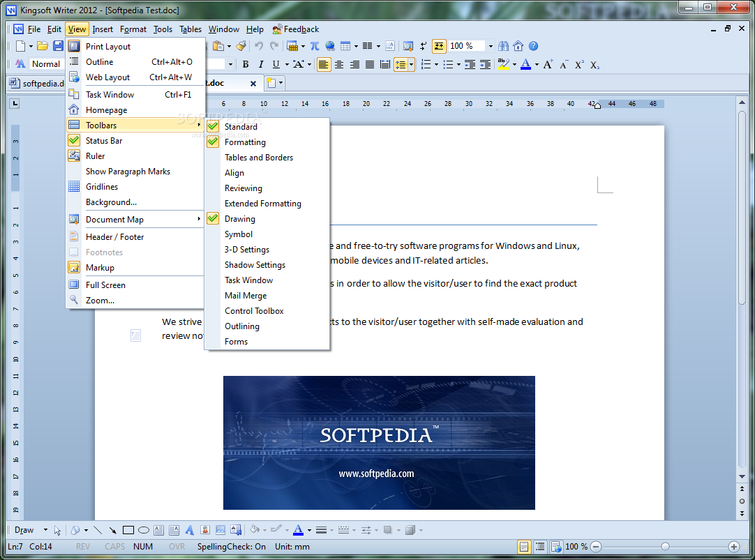The height and width of the screenshot is (560, 755).
Task: Click Zoom... in View menu
Action: [x=135, y=300]
